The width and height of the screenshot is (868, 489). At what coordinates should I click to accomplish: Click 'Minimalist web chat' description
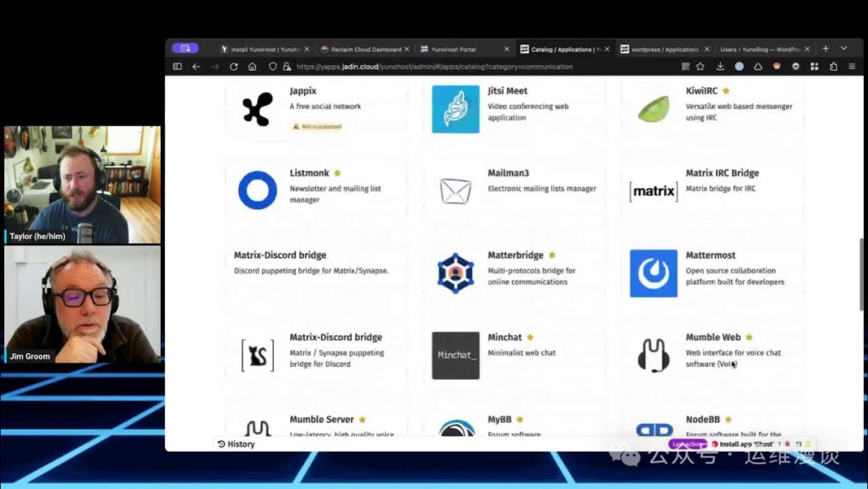522,353
